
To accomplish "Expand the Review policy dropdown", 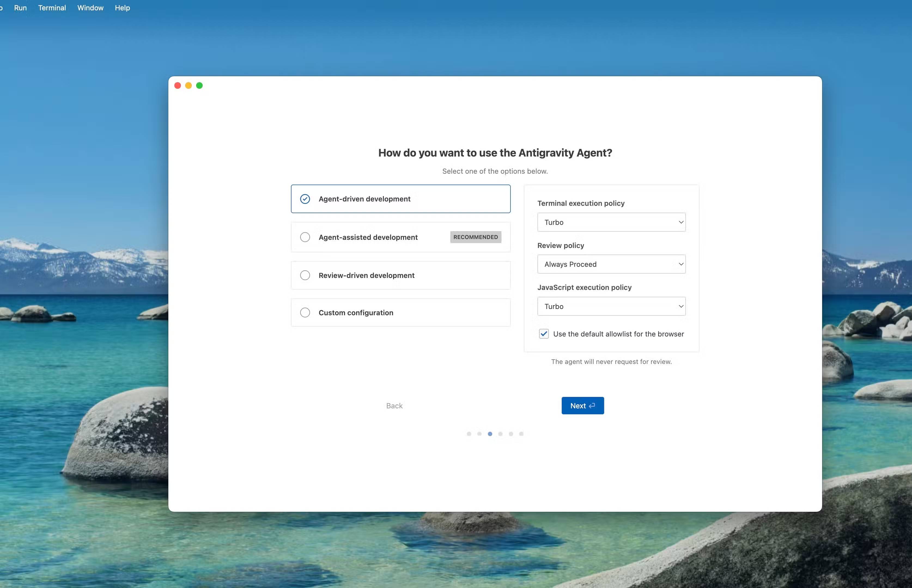I will (611, 264).
